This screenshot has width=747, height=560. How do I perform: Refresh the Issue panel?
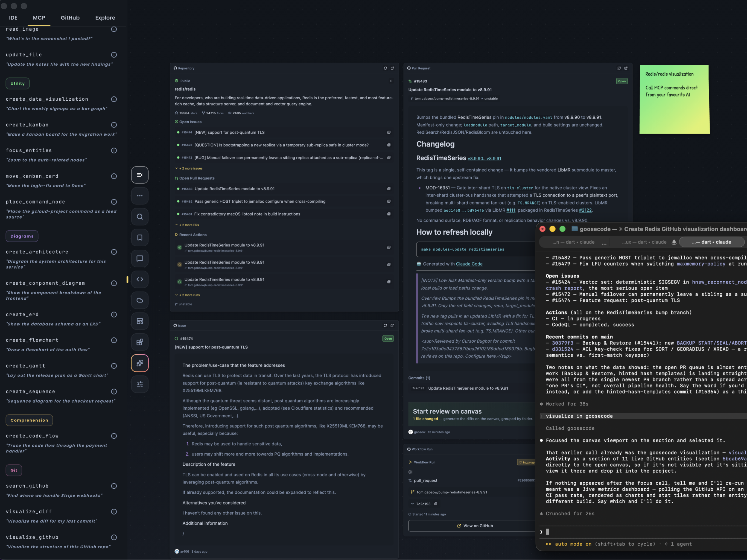click(x=385, y=326)
